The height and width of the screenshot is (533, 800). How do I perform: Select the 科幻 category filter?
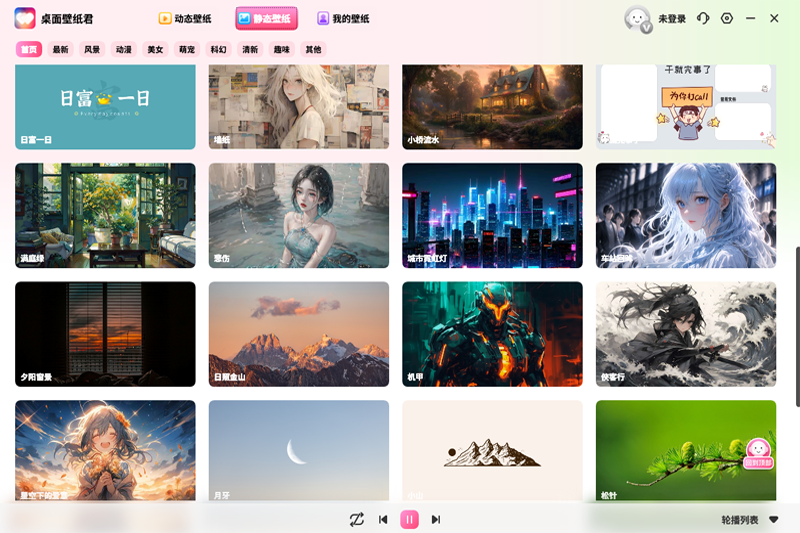pyautogui.click(x=218, y=49)
